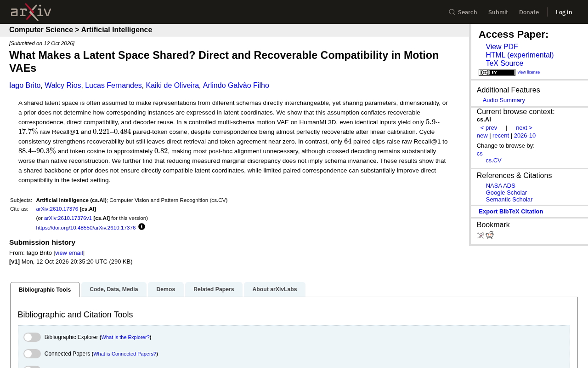Viewport: 588px width, 368px height.
Task: Open author Iago Brito's page
Action: coord(25,86)
